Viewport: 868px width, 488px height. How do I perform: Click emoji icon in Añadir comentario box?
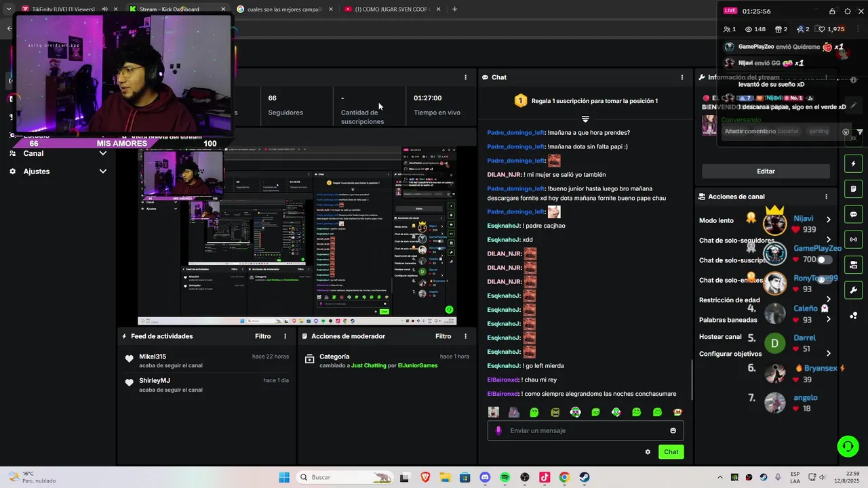846,132
